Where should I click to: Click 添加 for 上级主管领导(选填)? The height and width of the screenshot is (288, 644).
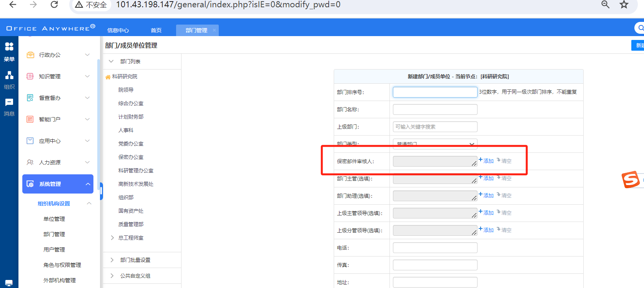coord(486,212)
